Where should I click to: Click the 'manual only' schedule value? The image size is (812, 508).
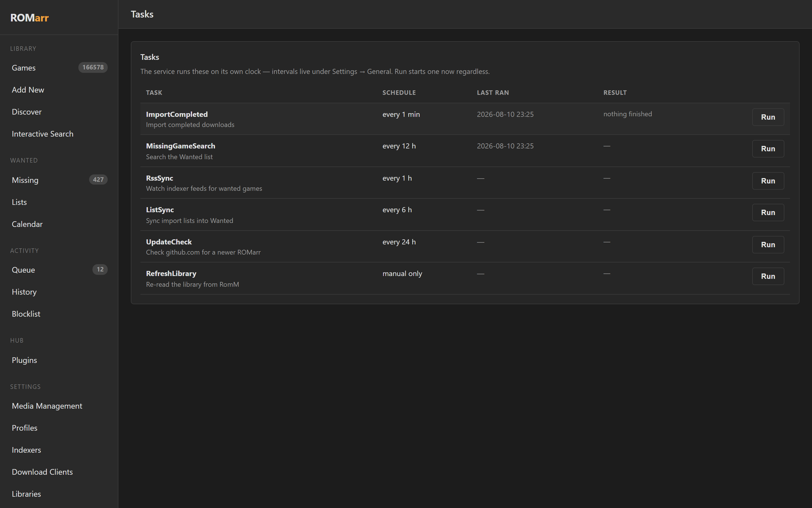pos(402,273)
